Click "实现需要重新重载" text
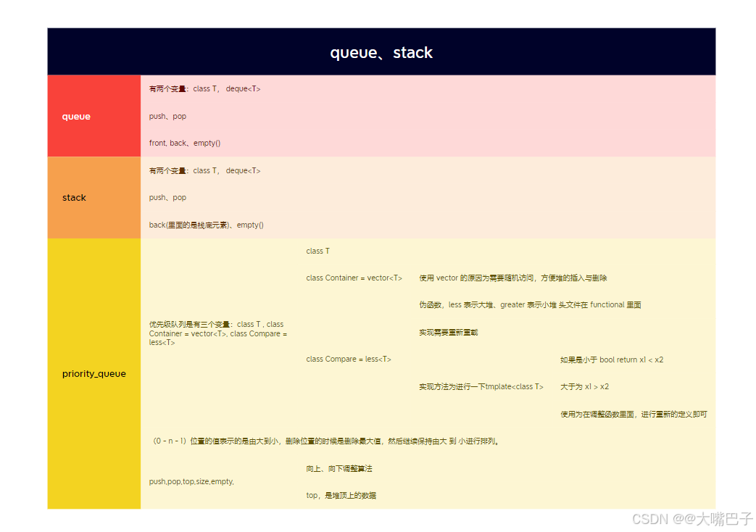The height and width of the screenshot is (532, 756). 449,333
